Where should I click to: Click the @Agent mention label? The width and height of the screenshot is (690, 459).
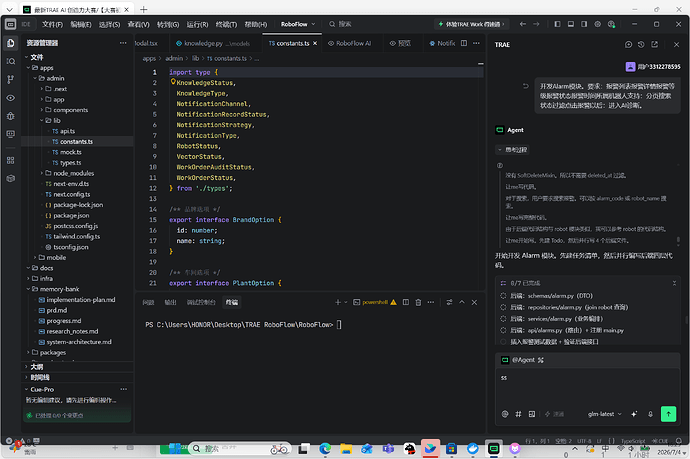(523, 360)
